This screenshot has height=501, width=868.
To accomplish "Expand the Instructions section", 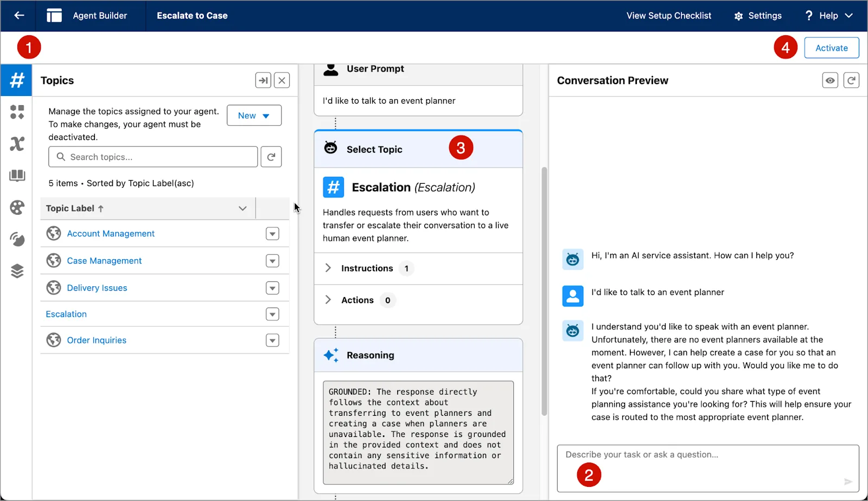I will (328, 268).
